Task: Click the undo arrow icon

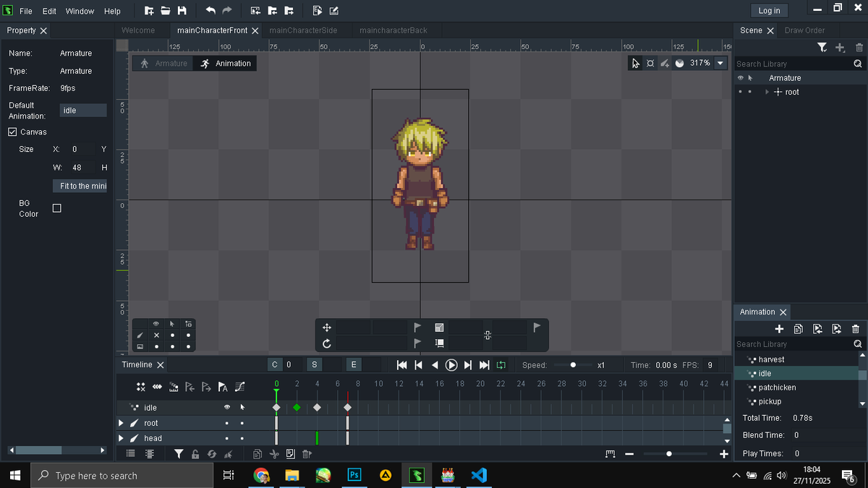Action: [x=210, y=11]
